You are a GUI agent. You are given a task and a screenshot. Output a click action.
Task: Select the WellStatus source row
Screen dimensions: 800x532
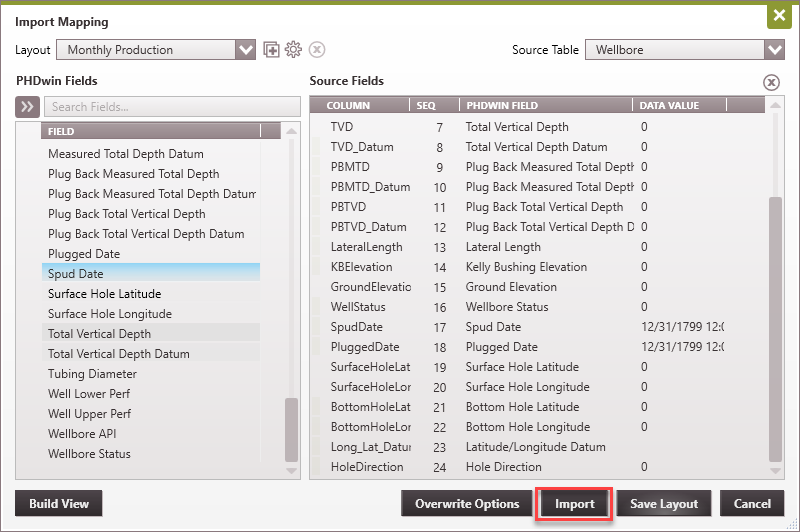[538, 307]
